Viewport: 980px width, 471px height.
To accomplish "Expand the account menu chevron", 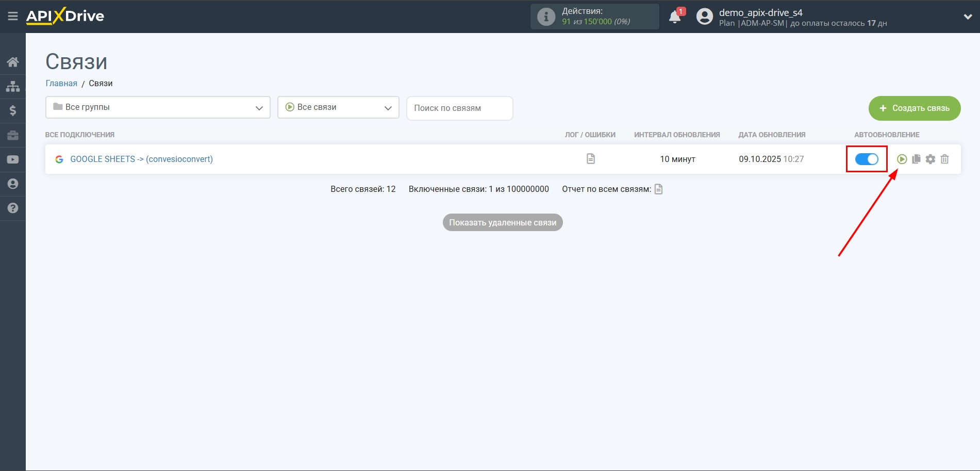I will (x=968, y=17).
